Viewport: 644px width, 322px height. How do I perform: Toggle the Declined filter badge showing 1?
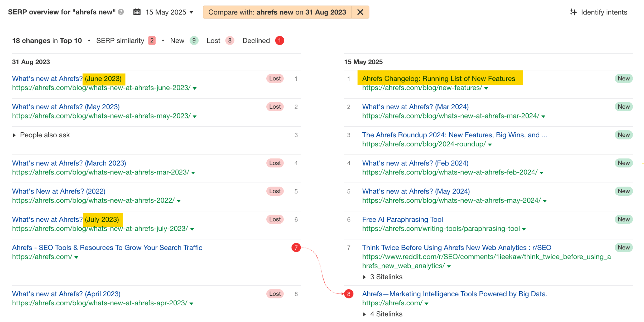click(x=280, y=41)
